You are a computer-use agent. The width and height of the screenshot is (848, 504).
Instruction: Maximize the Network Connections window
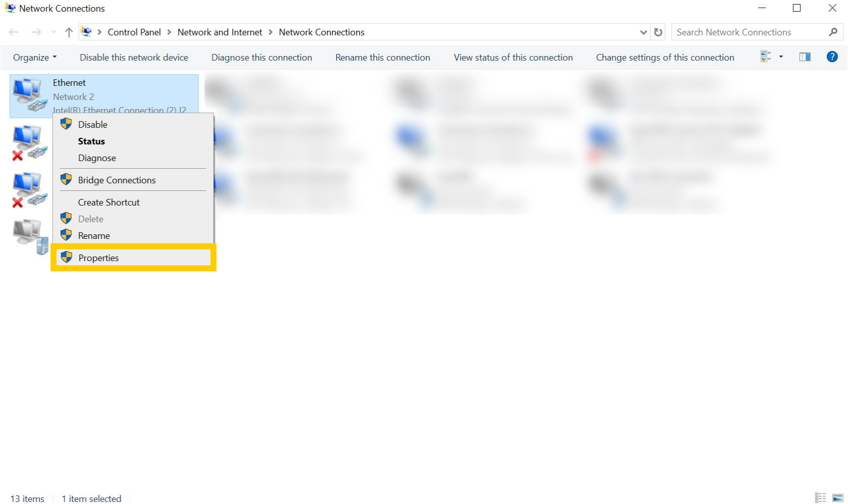coord(796,8)
